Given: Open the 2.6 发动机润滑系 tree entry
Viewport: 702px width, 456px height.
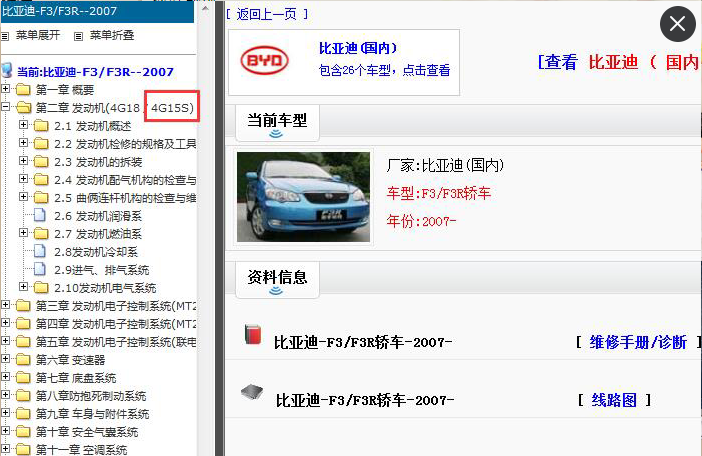Looking at the screenshot, I should [98, 216].
